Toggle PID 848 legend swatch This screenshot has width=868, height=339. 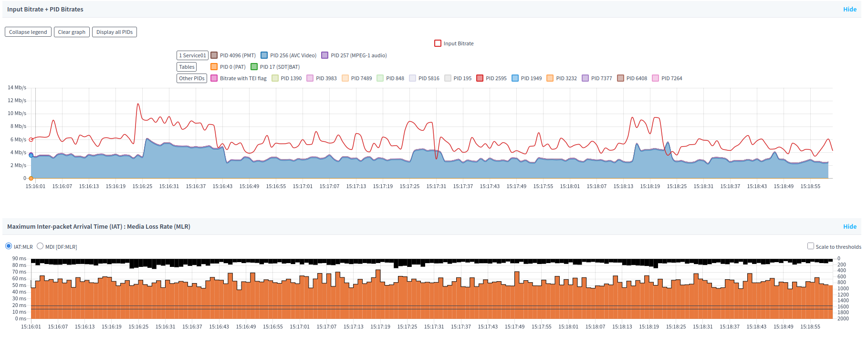click(380, 78)
